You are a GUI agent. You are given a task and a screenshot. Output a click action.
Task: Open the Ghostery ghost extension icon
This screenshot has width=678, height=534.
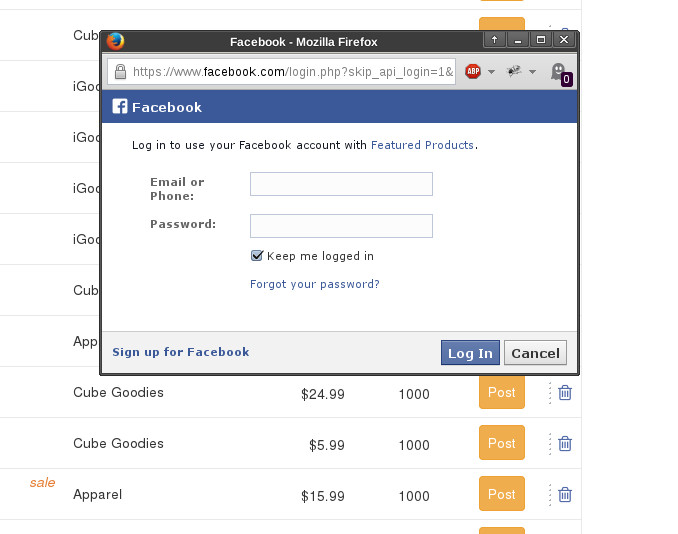click(x=561, y=74)
